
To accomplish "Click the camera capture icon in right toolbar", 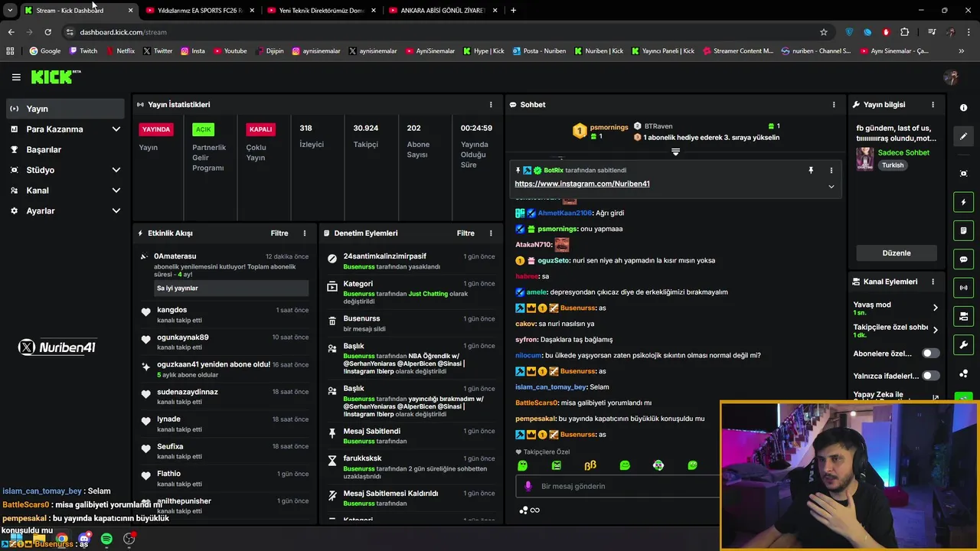I will (x=964, y=174).
